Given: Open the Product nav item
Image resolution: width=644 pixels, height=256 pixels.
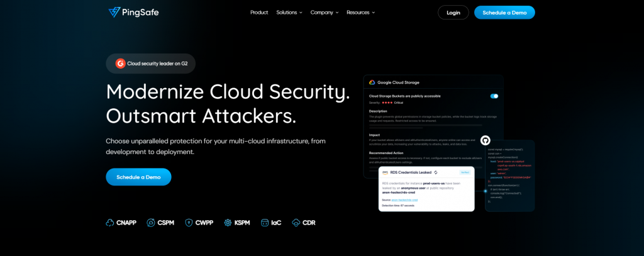Looking at the screenshot, I should point(259,13).
